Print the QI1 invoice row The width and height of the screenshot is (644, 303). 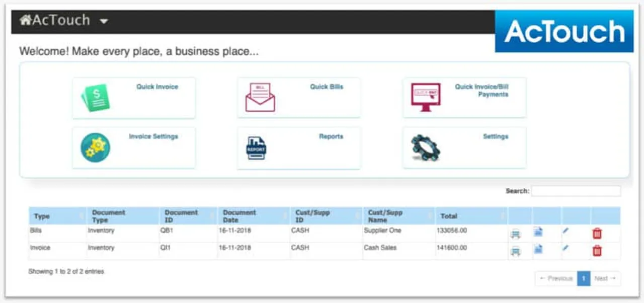click(516, 252)
